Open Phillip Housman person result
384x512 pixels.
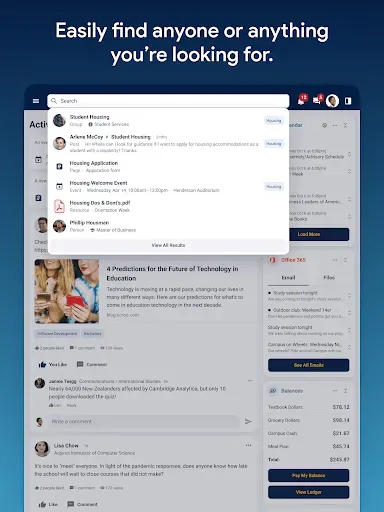point(168,226)
